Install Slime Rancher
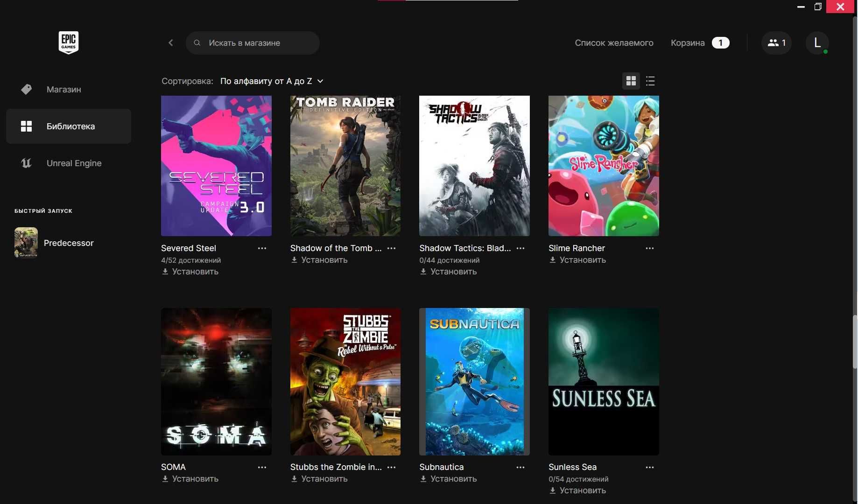The height and width of the screenshot is (504, 858). pos(577,260)
